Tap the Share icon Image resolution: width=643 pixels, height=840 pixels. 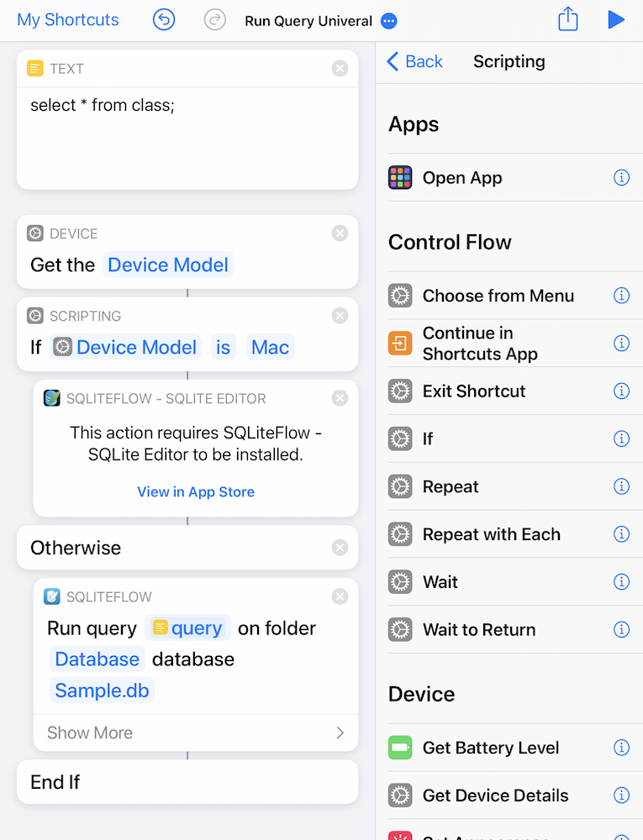click(x=567, y=20)
